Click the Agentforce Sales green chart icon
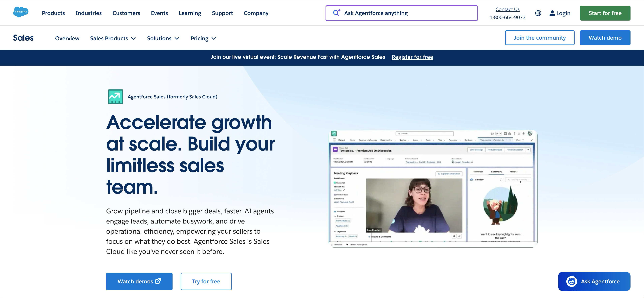This screenshot has width=644, height=298. pos(115,97)
